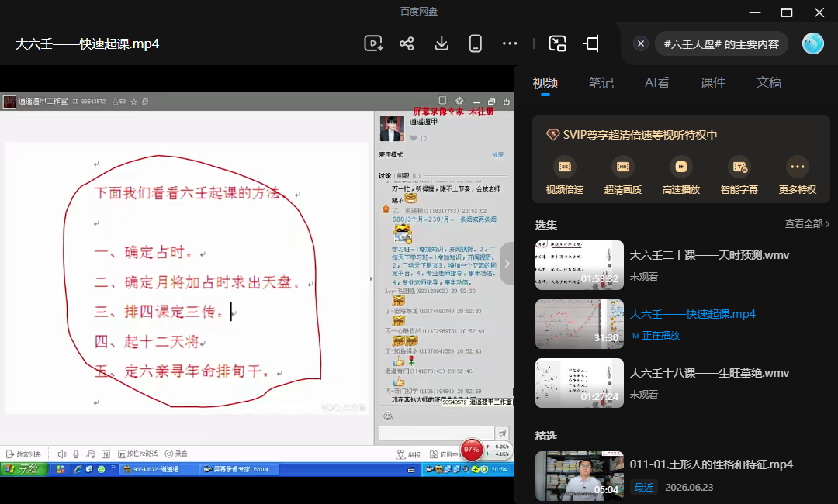The width and height of the screenshot is (838, 504).
Task: Switch to the AI看 tab
Action: [x=657, y=83]
